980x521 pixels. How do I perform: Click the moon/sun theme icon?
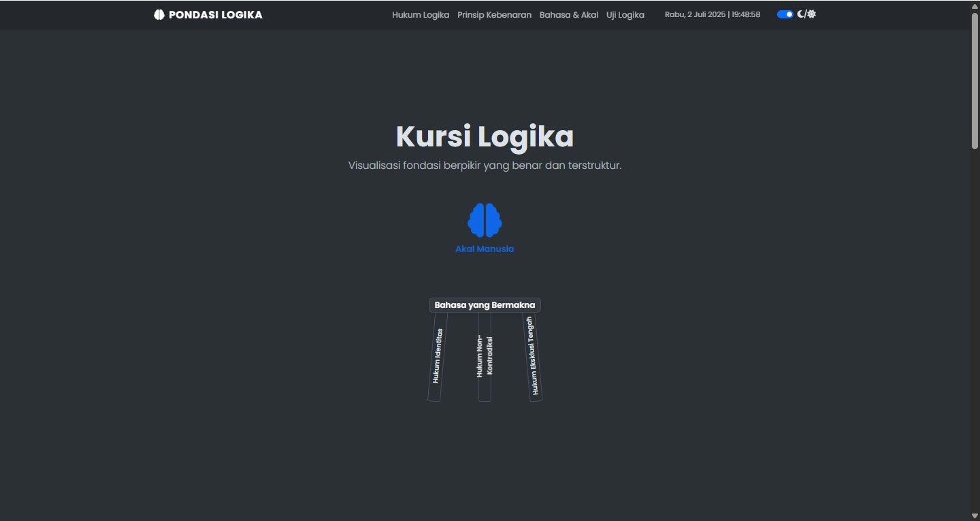point(806,14)
